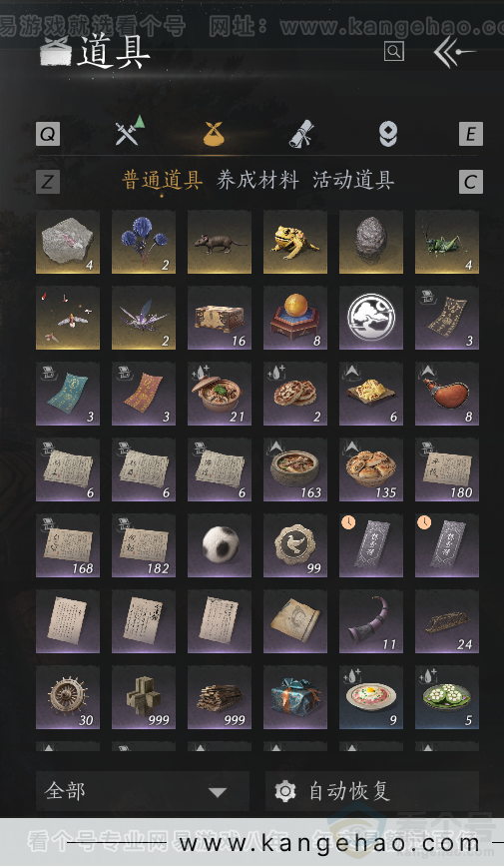
Task: Switch to the 活动道具 tab
Action: tap(353, 180)
